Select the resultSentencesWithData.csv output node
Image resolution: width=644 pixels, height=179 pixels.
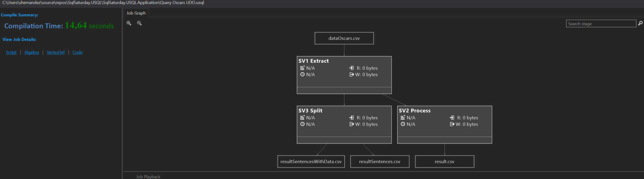[x=311, y=161]
